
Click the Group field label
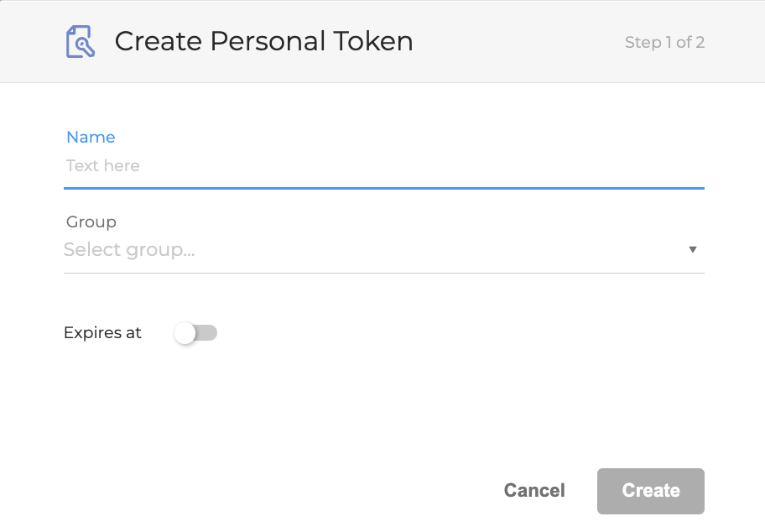[91, 222]
